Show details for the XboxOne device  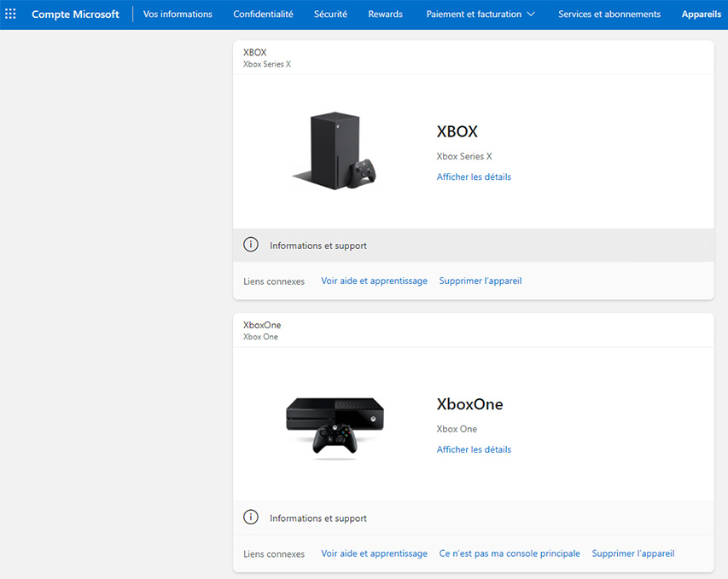coord(474,449)
